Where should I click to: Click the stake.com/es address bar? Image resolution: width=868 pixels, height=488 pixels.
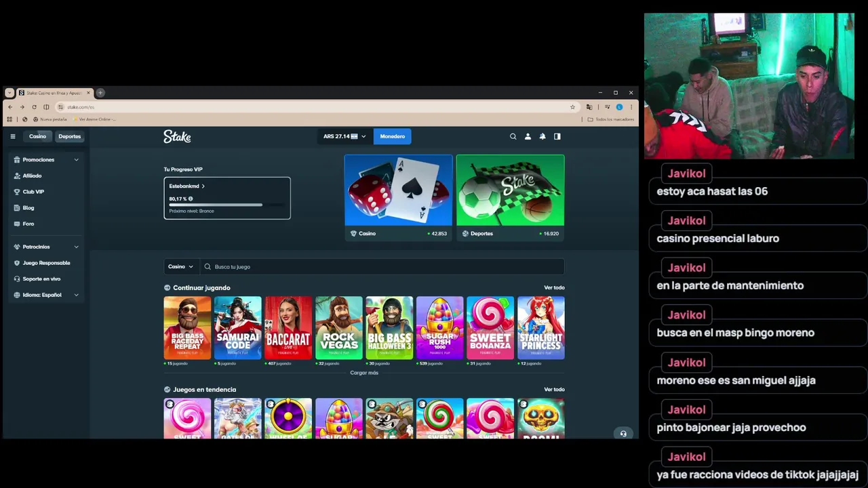317,107
